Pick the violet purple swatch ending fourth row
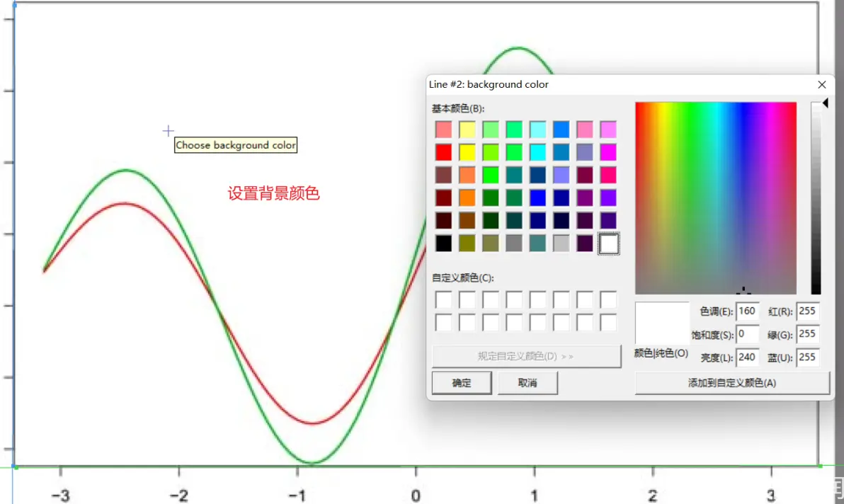The width and height of the screenshot is (844, 504). 608,198
